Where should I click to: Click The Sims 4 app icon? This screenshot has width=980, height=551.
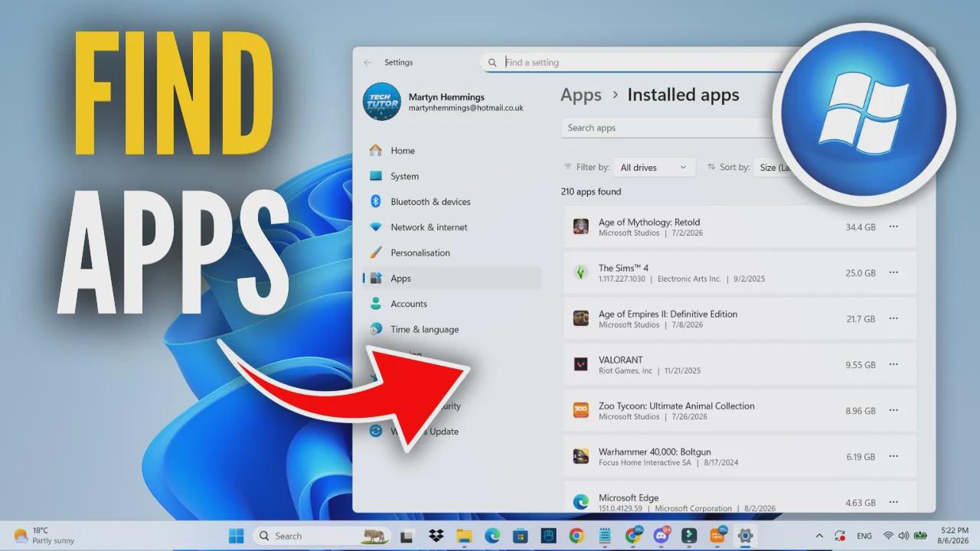pyautogui.click(x=581, y=272)
